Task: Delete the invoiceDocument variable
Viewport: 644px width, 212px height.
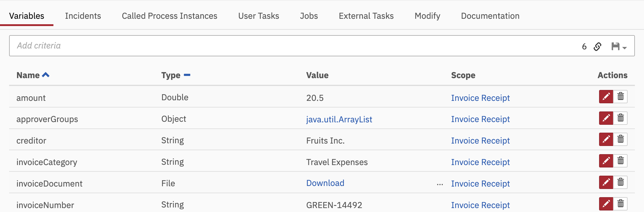Action: 620,182
